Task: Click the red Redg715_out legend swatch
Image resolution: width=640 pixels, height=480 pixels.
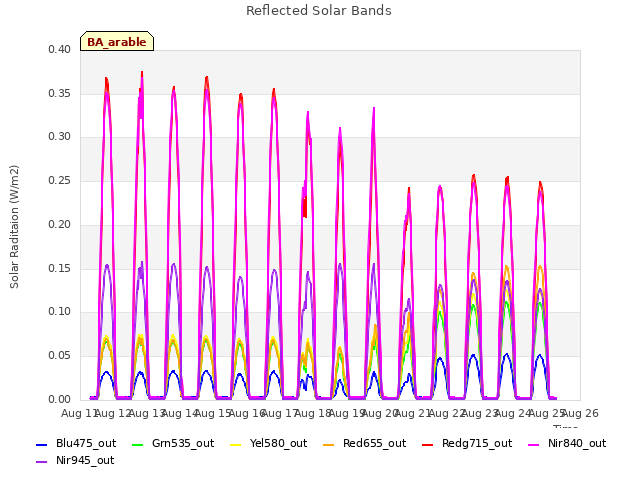Action: [428, 444]
